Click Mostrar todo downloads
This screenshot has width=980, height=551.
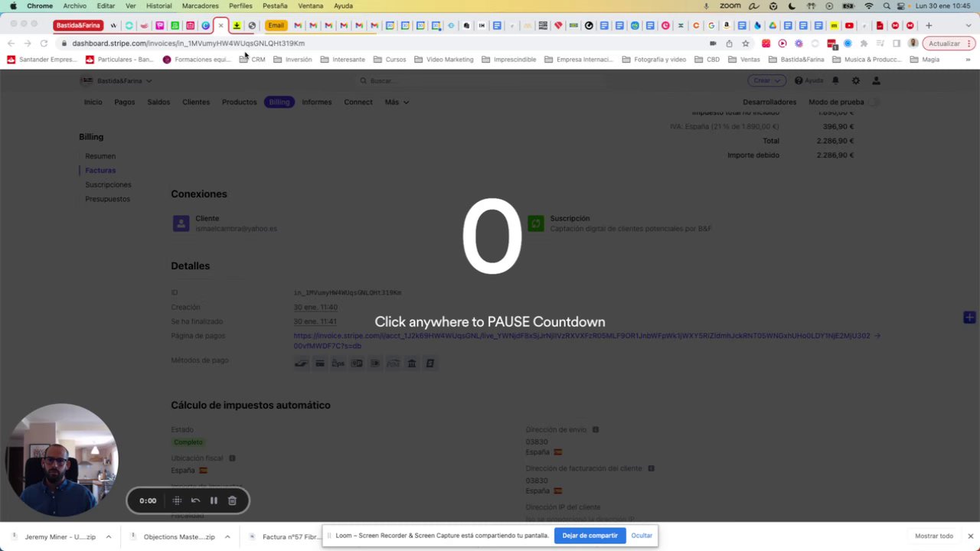point(934,536)
